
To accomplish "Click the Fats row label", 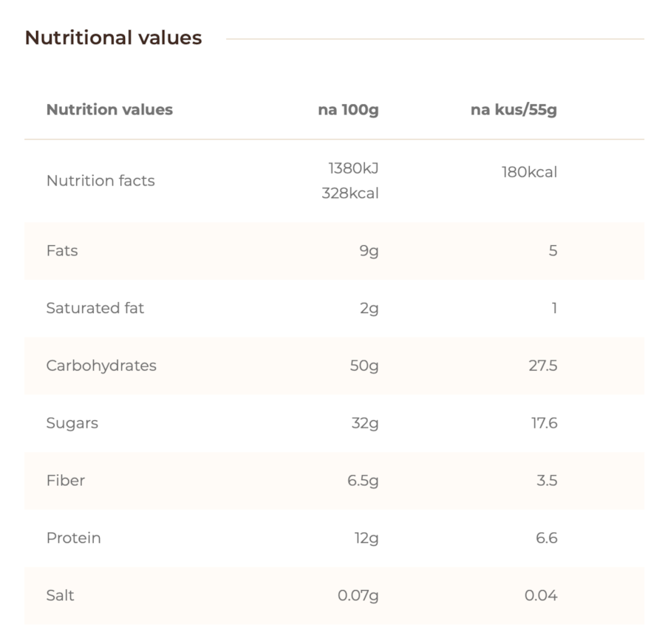I will pos(62,250).
